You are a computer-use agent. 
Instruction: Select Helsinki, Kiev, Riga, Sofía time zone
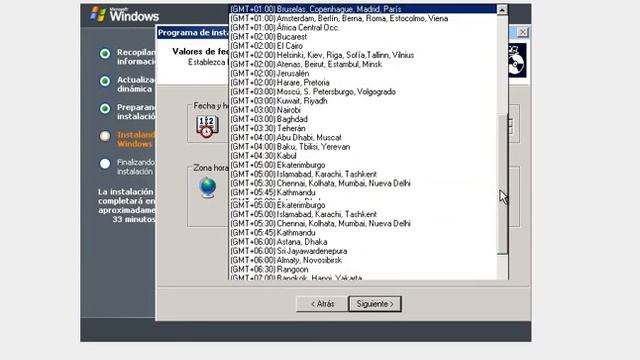point(362,55)
